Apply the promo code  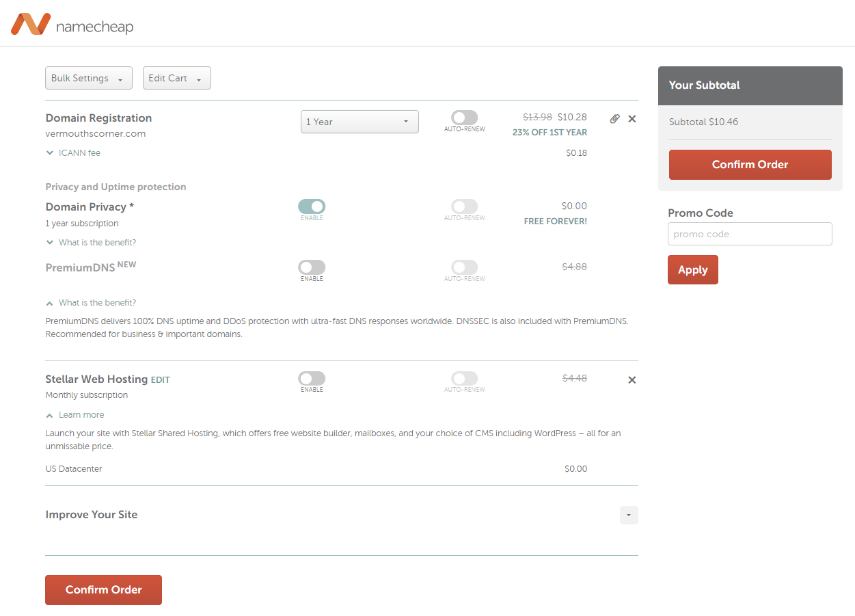692,270
